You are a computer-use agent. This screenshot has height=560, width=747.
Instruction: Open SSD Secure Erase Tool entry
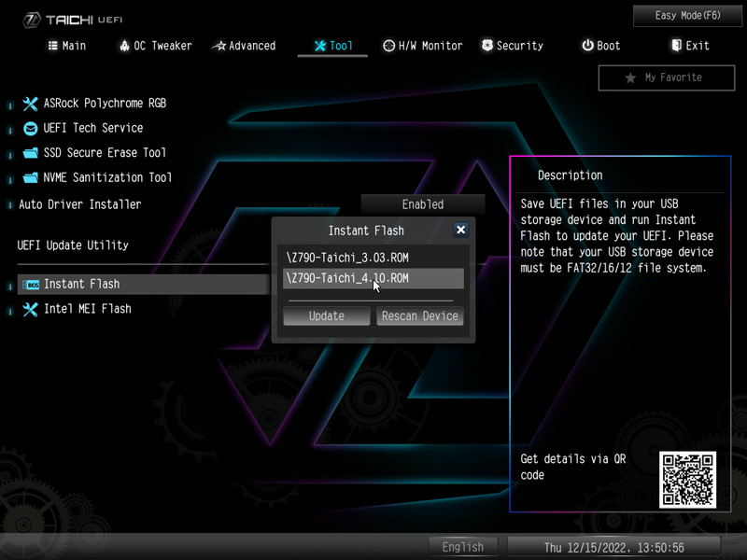pos(105,153)
